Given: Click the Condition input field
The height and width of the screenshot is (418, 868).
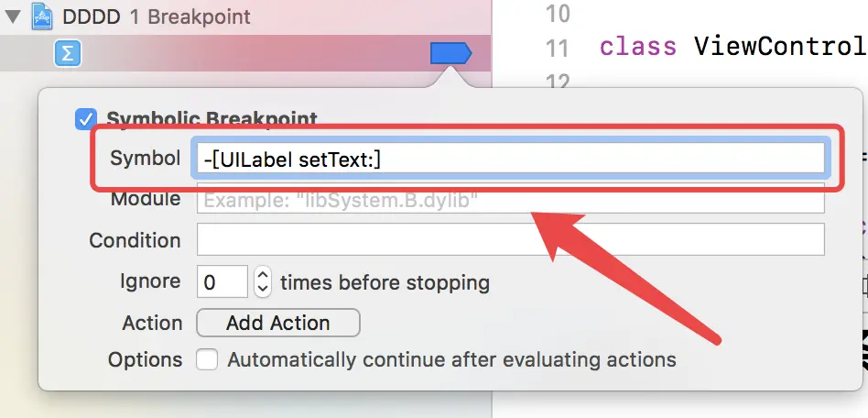Looking at the screenshot, I should pyautogui.click(x=510, y=239).
